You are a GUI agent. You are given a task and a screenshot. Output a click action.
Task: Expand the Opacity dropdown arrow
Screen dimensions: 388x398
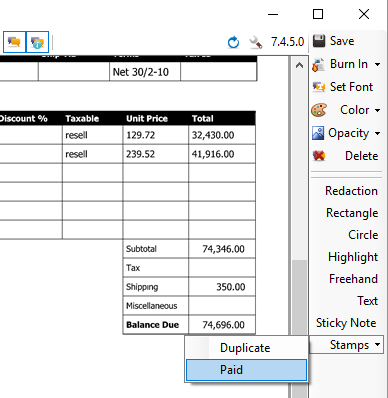point(377,133)
